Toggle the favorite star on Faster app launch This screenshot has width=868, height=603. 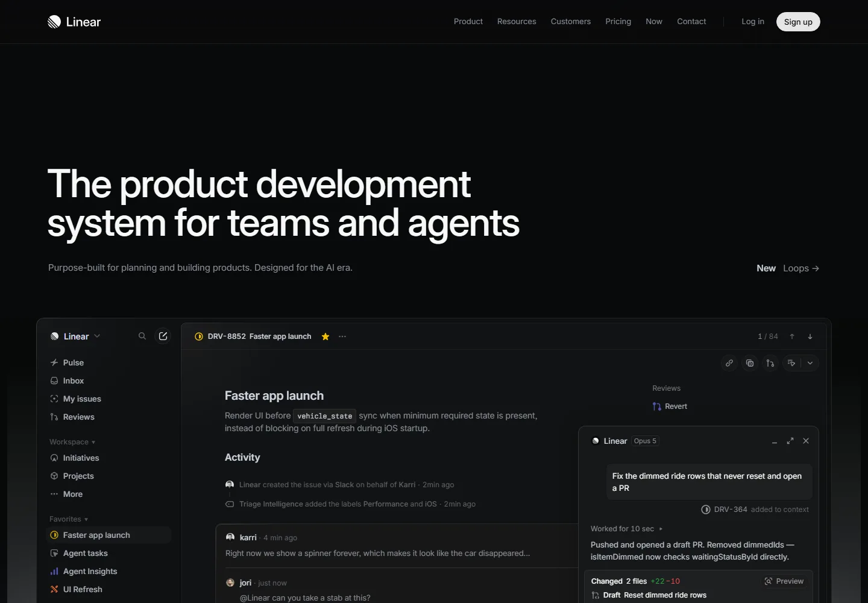(x=325, y=336)
